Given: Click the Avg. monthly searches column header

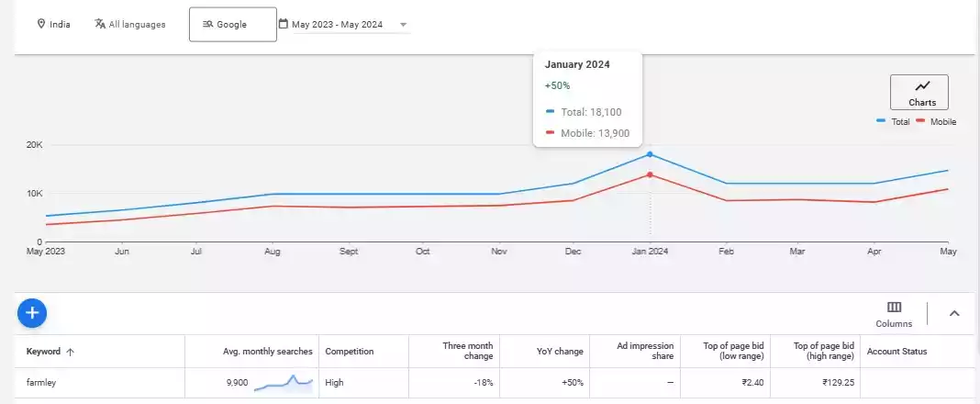Looking at the screenshot, I should pos(268,352).
